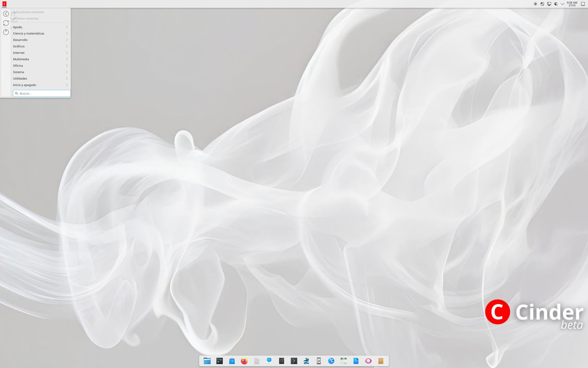Open the Multimedia category

click(41, 59)
